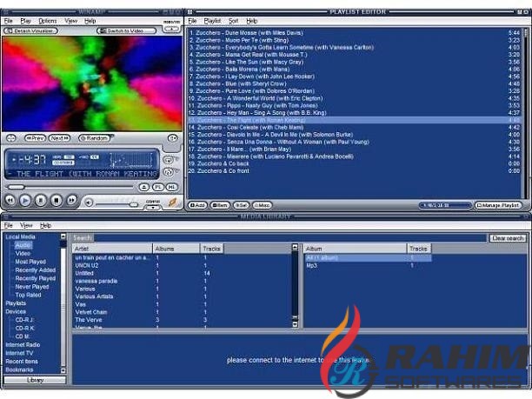The height and width of the screenshot is (399, 532).
Task: Click the seek bar position slider
Action: [17, 187]
